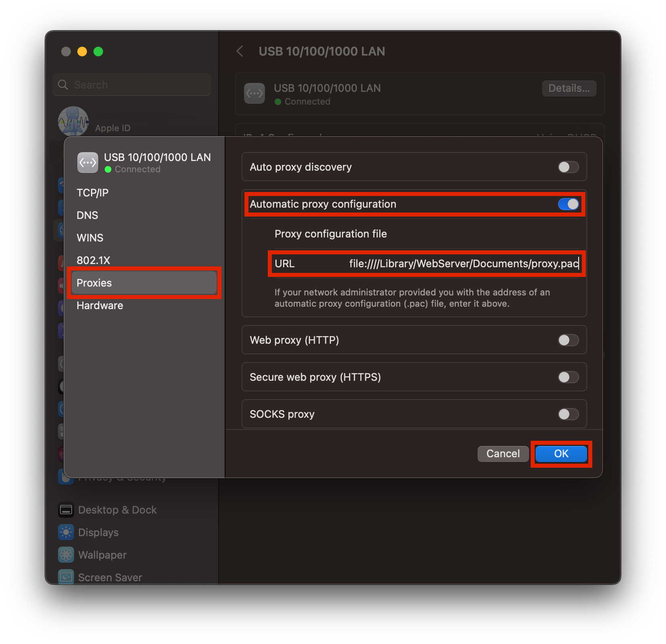Switch to the TCP/IP tab
Screen dimensions: 666x644
click(93, 193)
